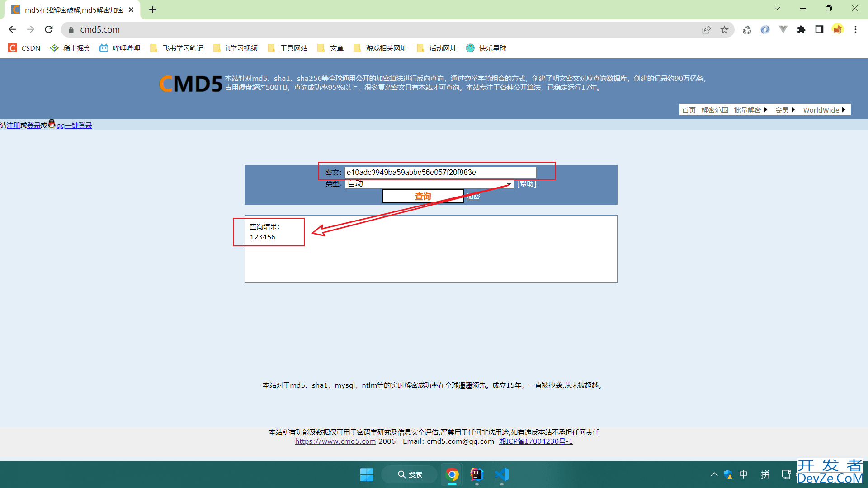868x488 pixels.
Task: Open the 稀土掘金 bookmark
Action: [70, 48]
